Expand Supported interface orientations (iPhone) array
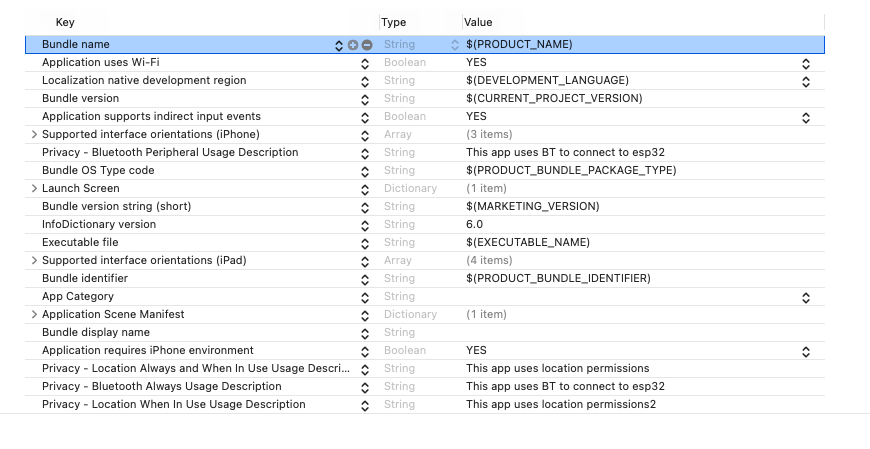The height and width of the screenshot is (449, 870). pyautogui.click(x=34, y=134)
